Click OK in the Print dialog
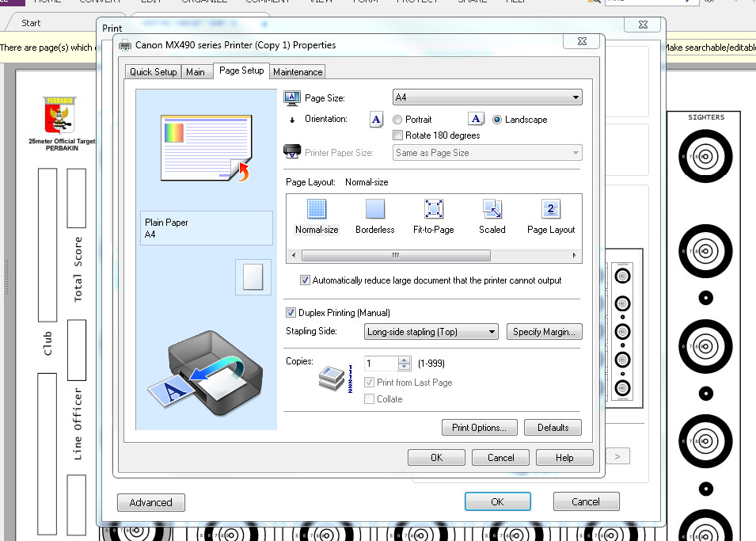 [x=498, y=501]
